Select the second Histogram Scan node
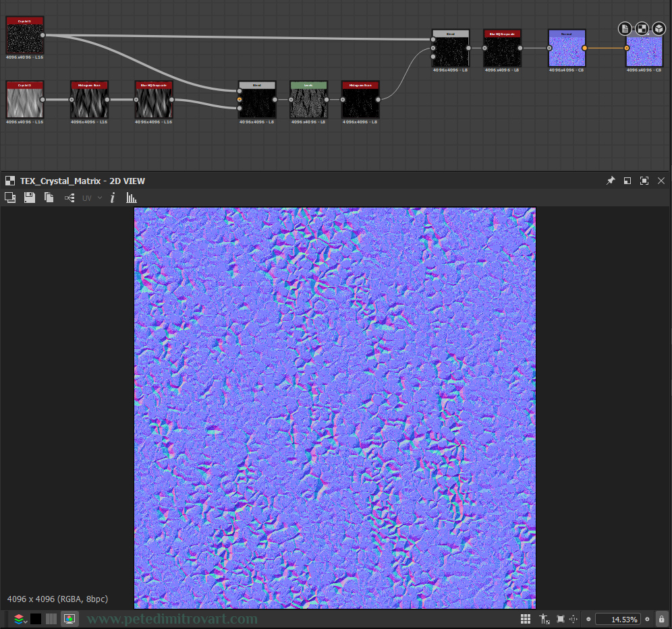Image resolution: width=672 pixels, height=629 pixels. click(360, 100)
